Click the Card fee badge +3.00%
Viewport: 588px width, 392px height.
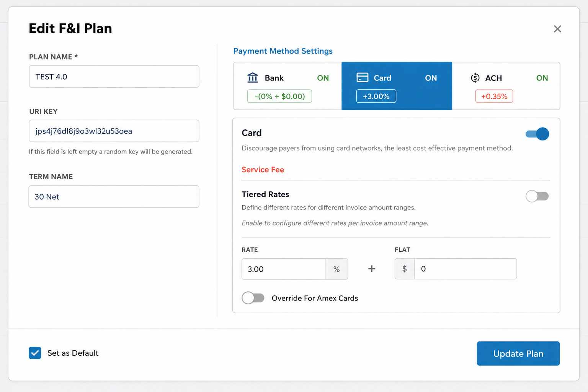pyautogui.click(x=376, y=96)
